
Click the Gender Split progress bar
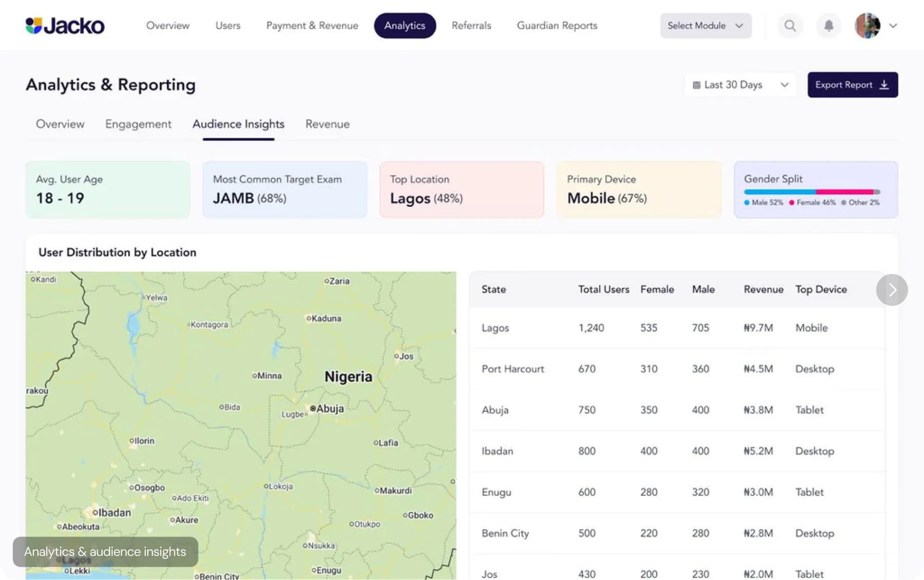pyautogui.click(x=812, y=192)
